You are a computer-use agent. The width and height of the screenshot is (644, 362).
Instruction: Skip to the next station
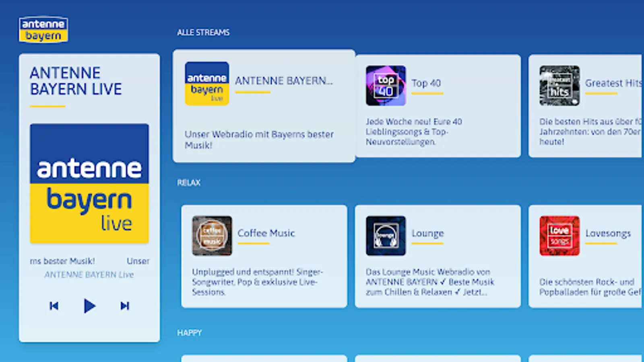point(125,306)
